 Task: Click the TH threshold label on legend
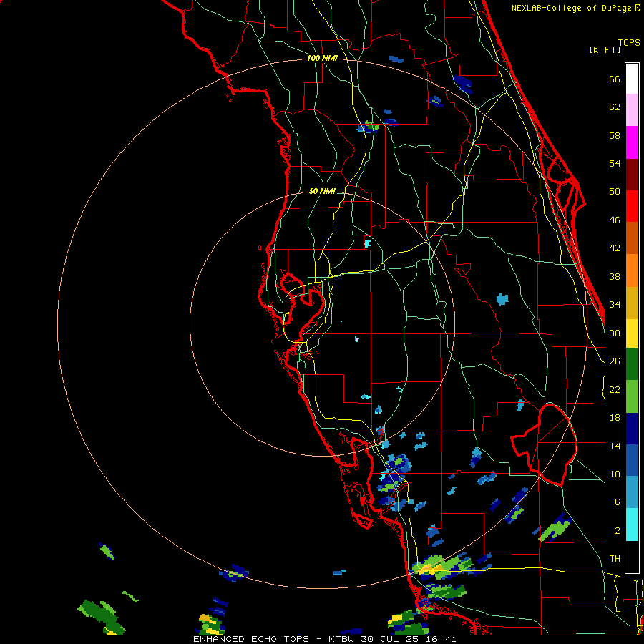pyautogui.click(x=615, y=559)
